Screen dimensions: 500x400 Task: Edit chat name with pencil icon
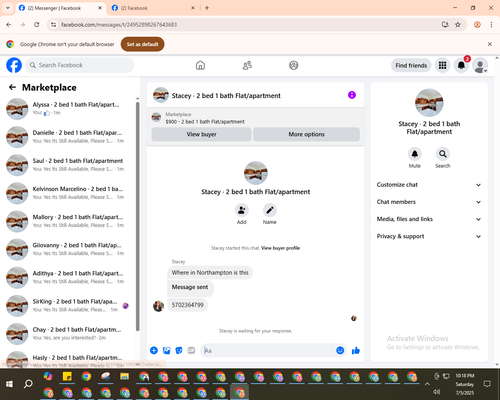270,210
